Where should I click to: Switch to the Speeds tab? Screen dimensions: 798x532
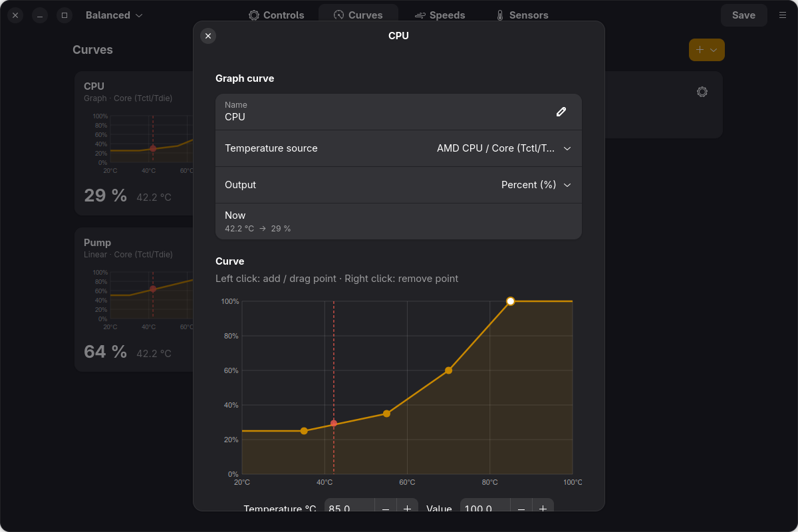[440, 15]
